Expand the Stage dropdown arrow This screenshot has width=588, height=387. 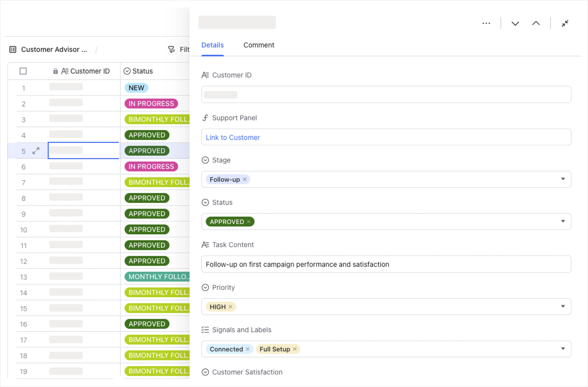(x=563, y=179)
